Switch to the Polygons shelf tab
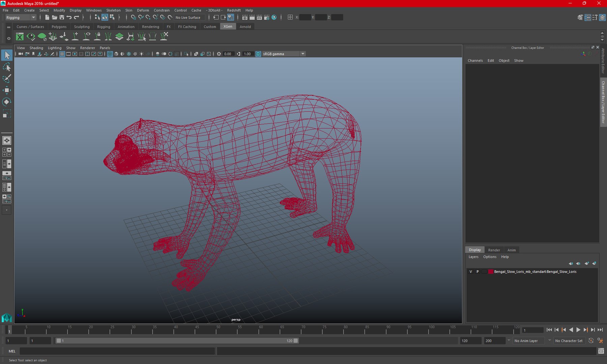This screenshot has width=607, height=364. click(59, 27)
